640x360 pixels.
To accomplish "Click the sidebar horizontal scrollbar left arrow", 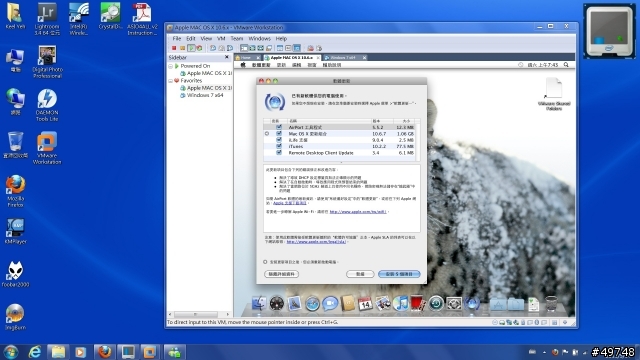I will (x=170, y=314).
